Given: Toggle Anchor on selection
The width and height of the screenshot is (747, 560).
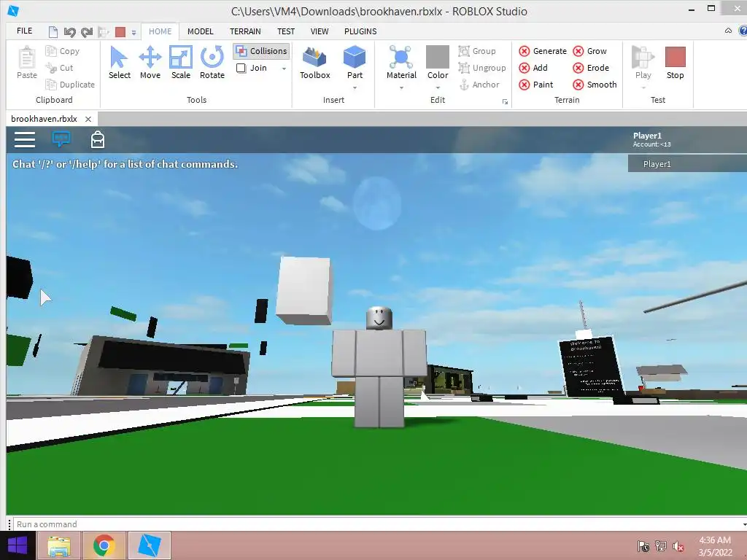Looking at the screenshot, I should (x=479, y=85).
